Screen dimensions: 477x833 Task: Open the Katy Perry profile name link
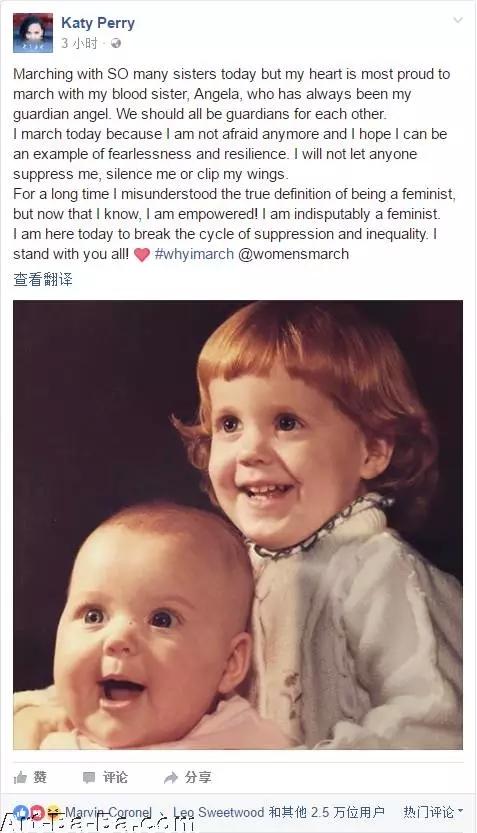98,23
